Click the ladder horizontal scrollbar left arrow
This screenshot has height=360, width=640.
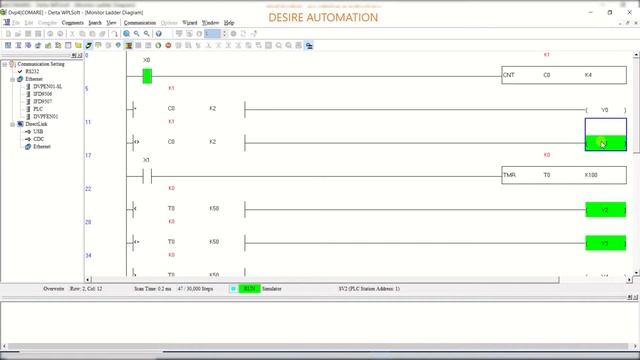click(88, 280)
